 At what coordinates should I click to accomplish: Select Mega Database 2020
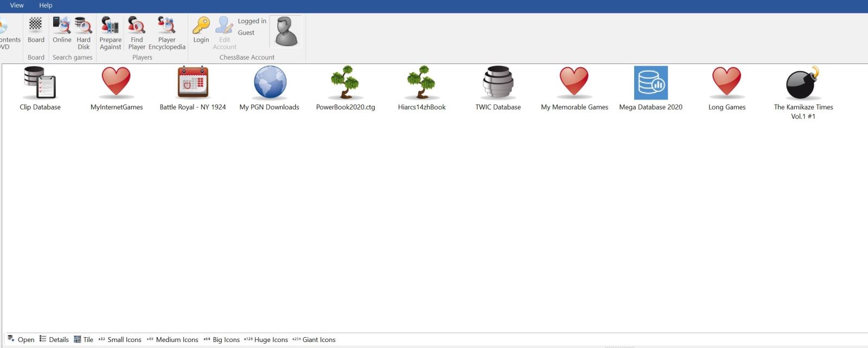point(650,83)
